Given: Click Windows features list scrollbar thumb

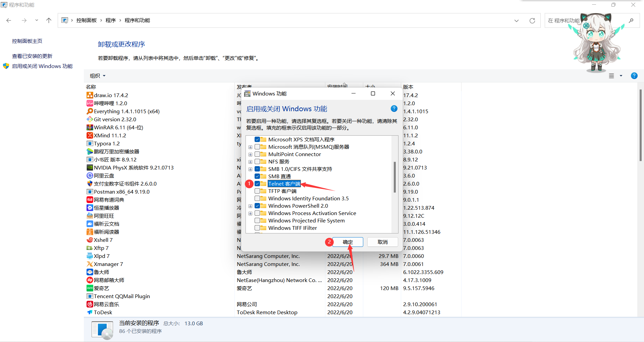Looking at the screenshot, I should [395, 177].
